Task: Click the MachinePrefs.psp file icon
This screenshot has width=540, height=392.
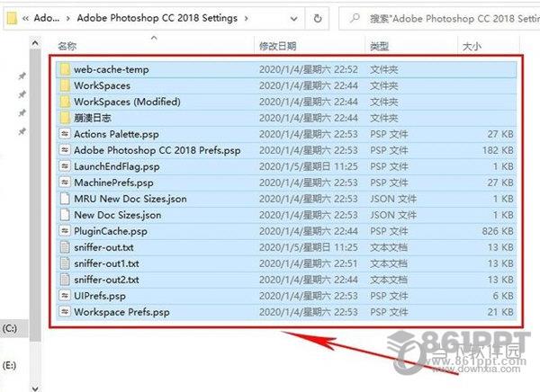Action: [x=65, y=183]
